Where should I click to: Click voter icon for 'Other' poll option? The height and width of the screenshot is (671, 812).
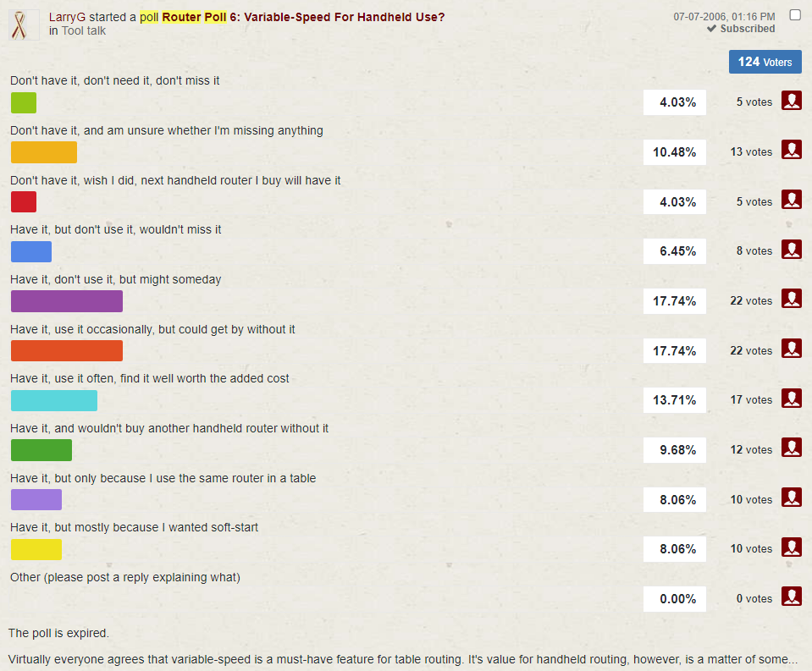pyautogui.click(x=791, y=597)
